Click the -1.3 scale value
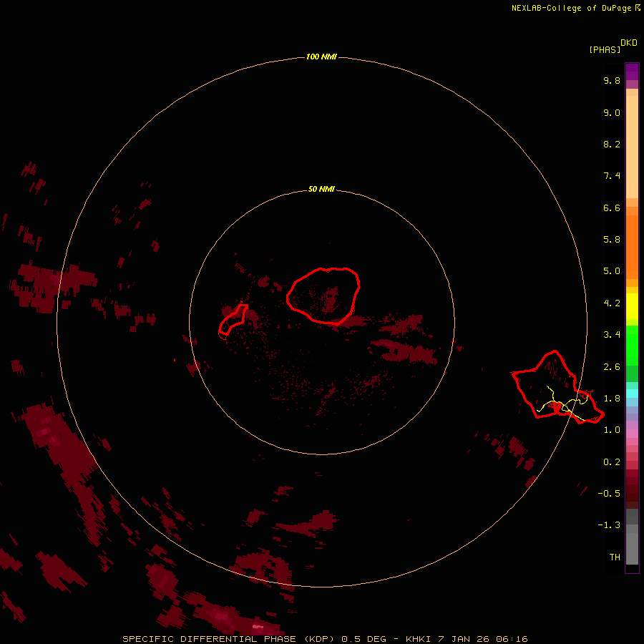The height and width of the screenshot is (644, 644). pos(609,525)
